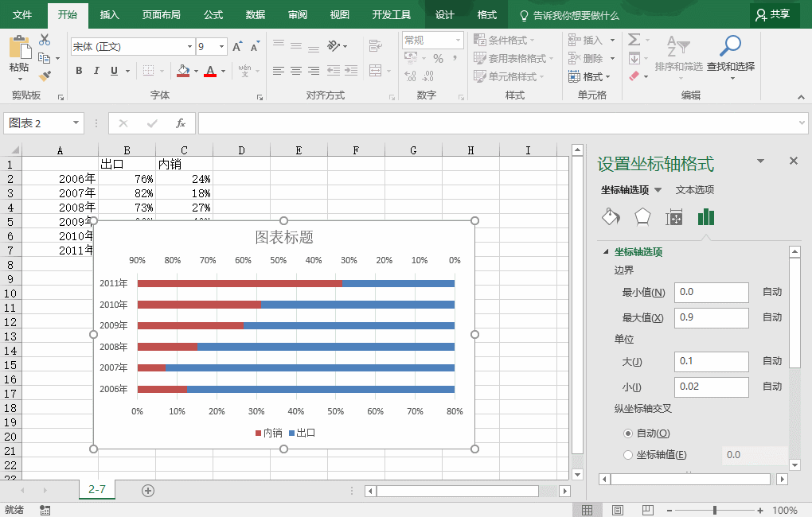Image resolution: width=812 pixels, height=517 pixels.
Task: Apply bold formatting with B icon
Action: (x=79, y=71)
